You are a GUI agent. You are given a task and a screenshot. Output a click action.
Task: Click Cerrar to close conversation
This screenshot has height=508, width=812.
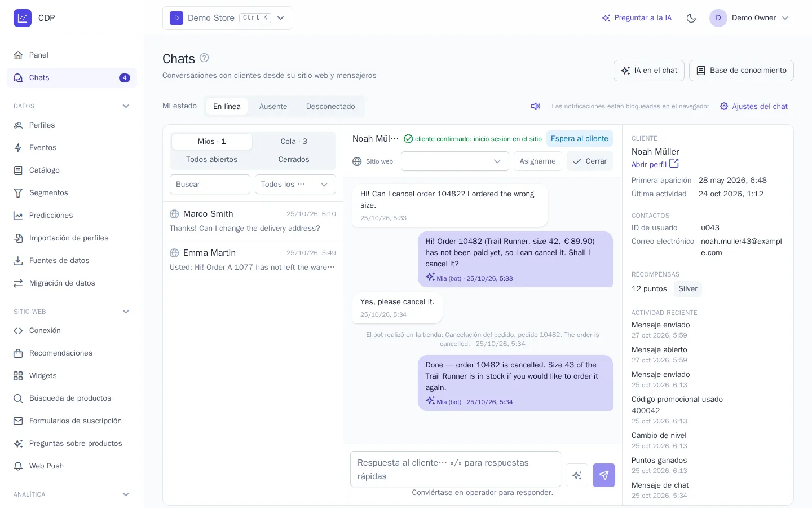590,161
